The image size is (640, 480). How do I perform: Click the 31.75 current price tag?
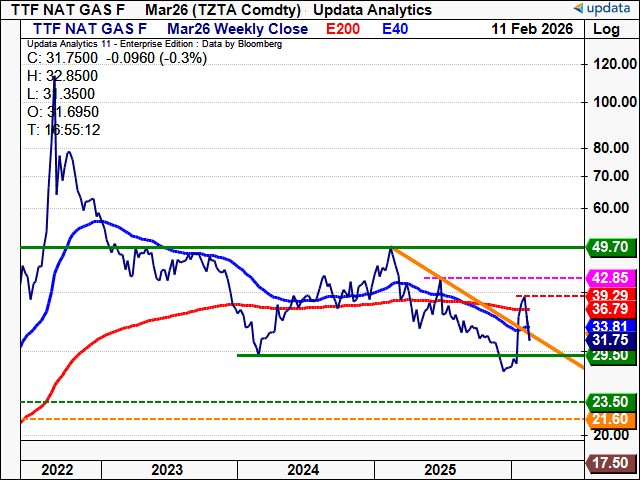pos(610,339)
